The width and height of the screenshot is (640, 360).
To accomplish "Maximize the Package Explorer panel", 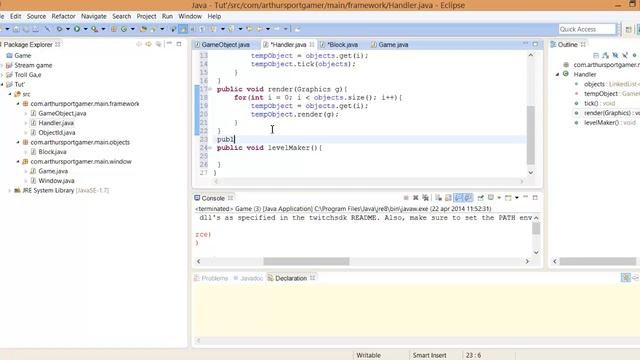I will pos(179,44).
